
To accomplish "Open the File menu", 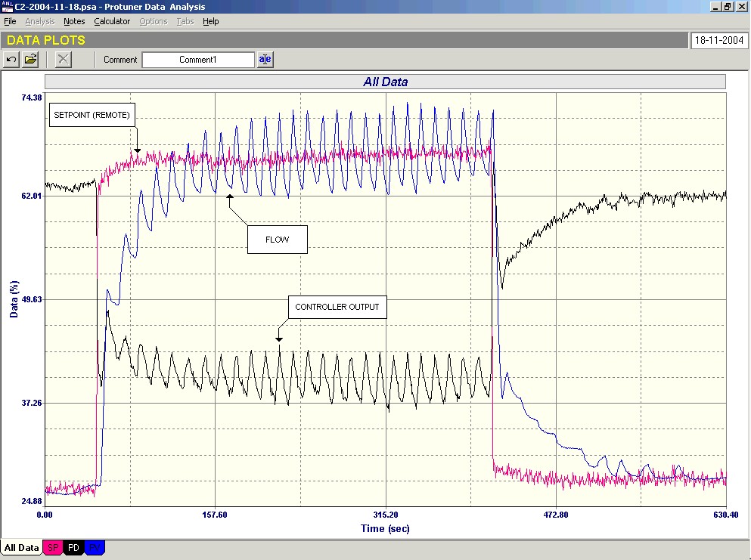I will 10,21.
